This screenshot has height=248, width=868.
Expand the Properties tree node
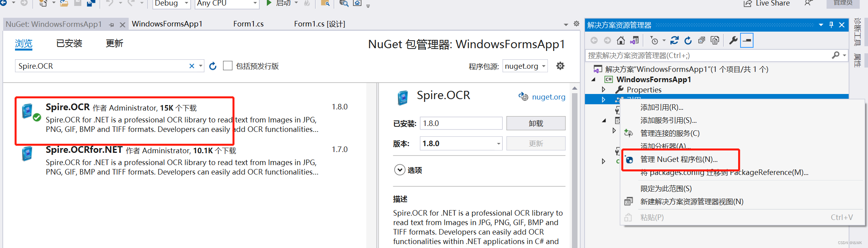point(604,90)
